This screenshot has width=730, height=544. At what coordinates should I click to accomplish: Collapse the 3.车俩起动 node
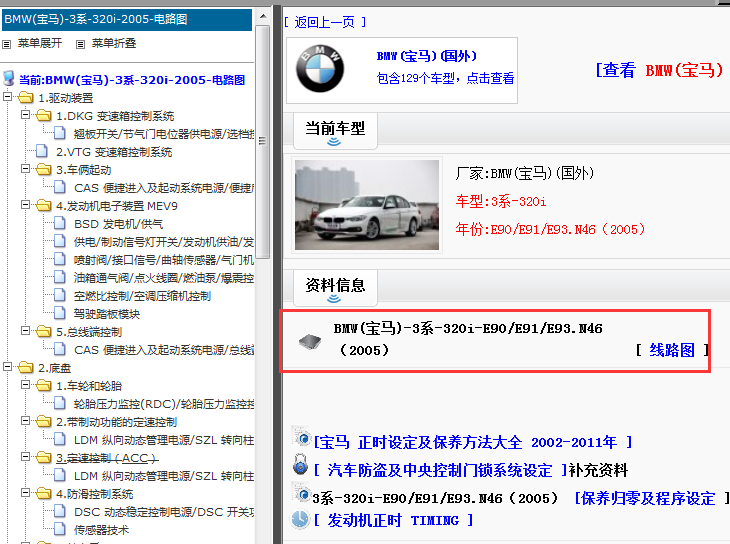click(x=26, y=169)
